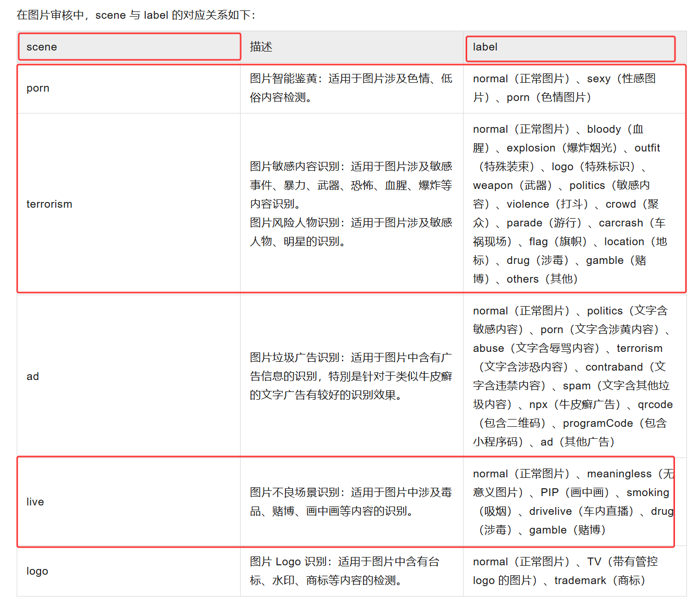The image size is (700, 608).
Task: Click 'explosion（爆炸烟光）' in terrorism labels
Action: (x=562, y=148)
